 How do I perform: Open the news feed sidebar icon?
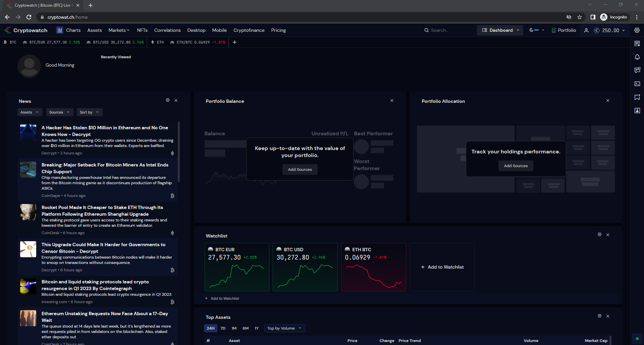click(x=637, y=44)
